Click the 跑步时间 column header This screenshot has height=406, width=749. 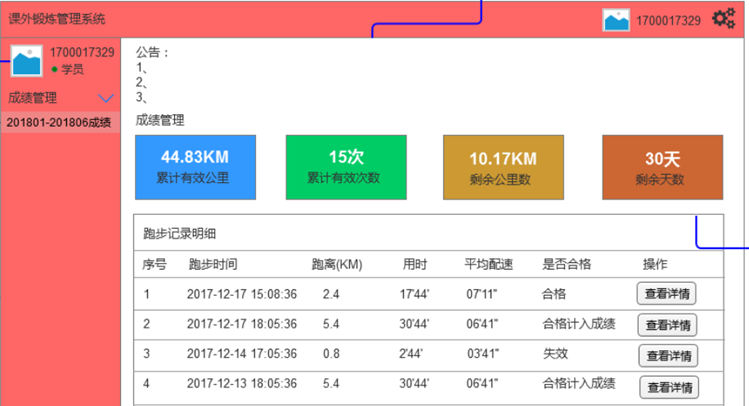[212, 264]
